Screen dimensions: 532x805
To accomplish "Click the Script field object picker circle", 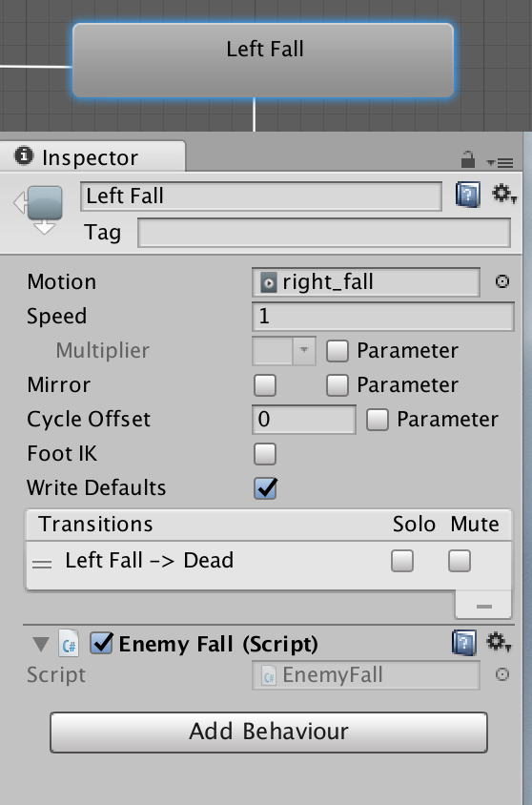I will [502, 674].
